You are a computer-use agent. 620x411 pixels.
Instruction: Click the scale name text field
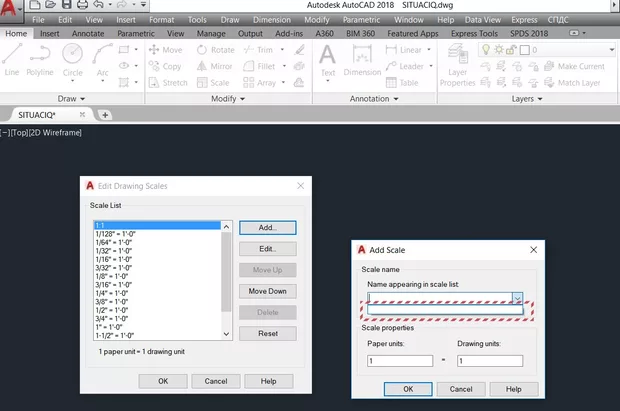point(440,297)
